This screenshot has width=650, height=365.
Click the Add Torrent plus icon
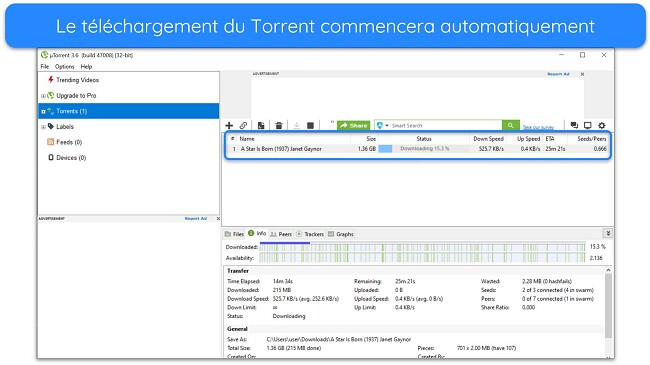[229, 125]
